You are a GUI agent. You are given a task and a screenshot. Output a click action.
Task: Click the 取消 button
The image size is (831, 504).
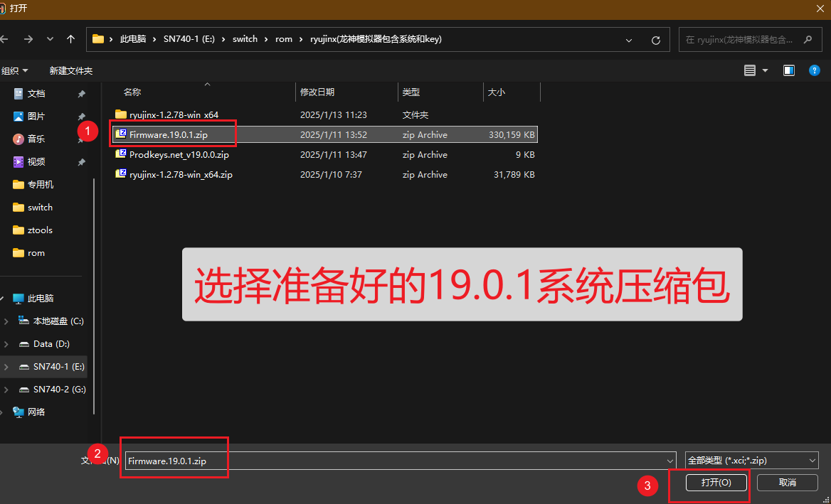click(787, 482)
